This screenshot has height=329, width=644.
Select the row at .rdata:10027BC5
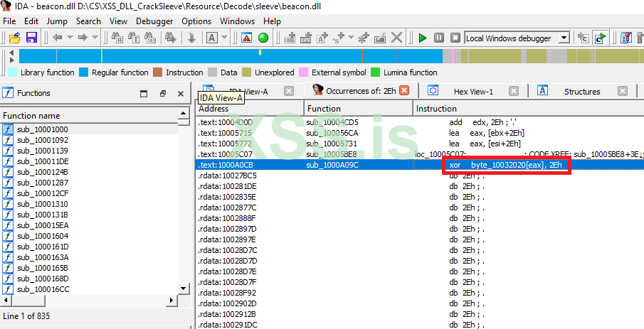pos(419,176)
